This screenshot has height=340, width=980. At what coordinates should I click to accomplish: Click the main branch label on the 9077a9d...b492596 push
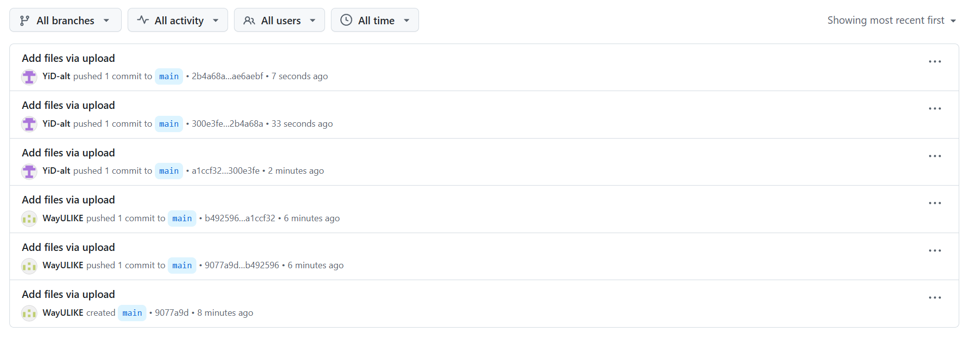coord(182,266)
